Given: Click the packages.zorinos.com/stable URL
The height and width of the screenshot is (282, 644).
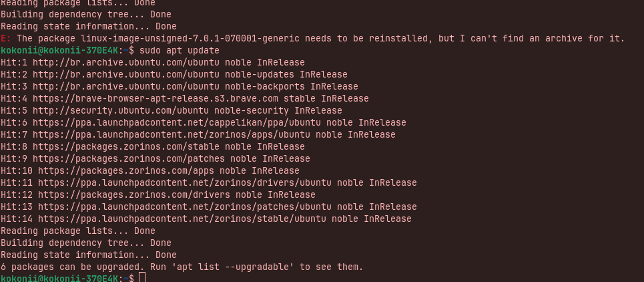Looking at the screenshot, I should click(126, 146).
